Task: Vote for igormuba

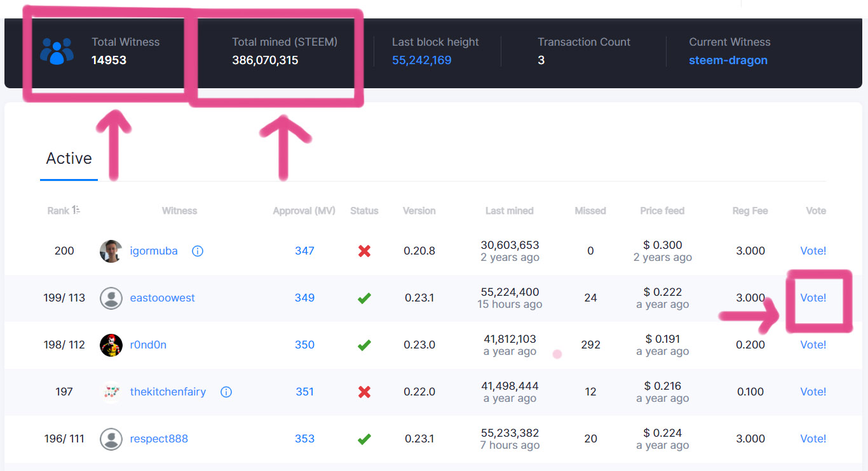Action: [813, 251]
